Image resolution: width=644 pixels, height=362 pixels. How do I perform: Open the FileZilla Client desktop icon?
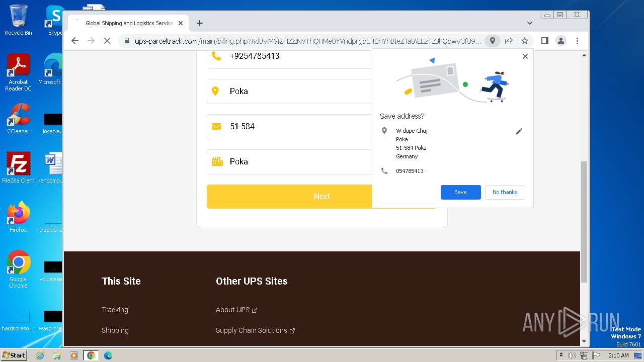click(18, 167)
